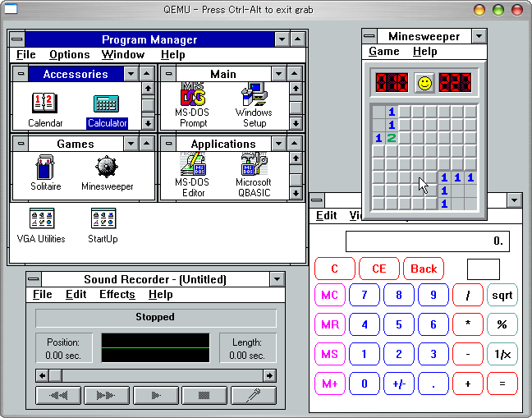
Task: Click the Sound Recorder position slider thumb
Action: pyautogui.click(x=56, y=375)
